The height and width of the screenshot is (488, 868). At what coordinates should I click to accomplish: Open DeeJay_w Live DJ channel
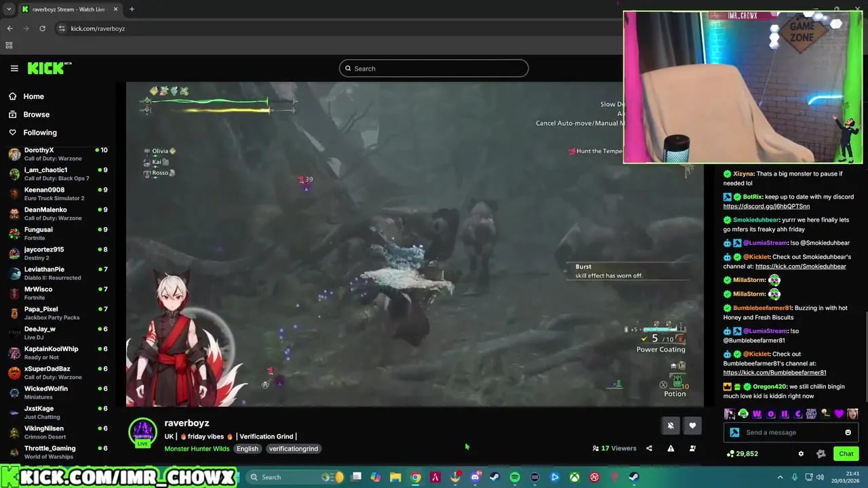pyautogui.click(x=58, y=333)
